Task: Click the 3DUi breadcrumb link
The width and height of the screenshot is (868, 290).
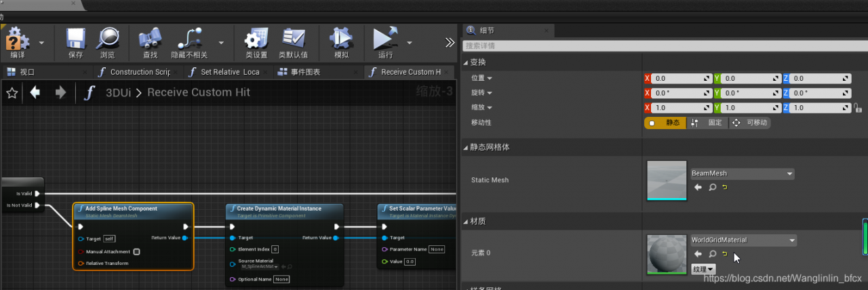Action: click(119, 92)
